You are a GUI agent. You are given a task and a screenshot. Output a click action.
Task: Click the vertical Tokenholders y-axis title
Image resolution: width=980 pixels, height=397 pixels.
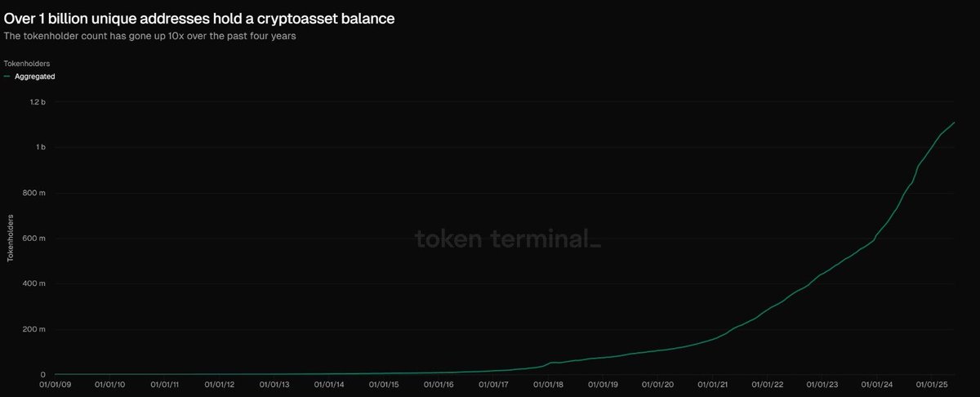click(11, 239)
